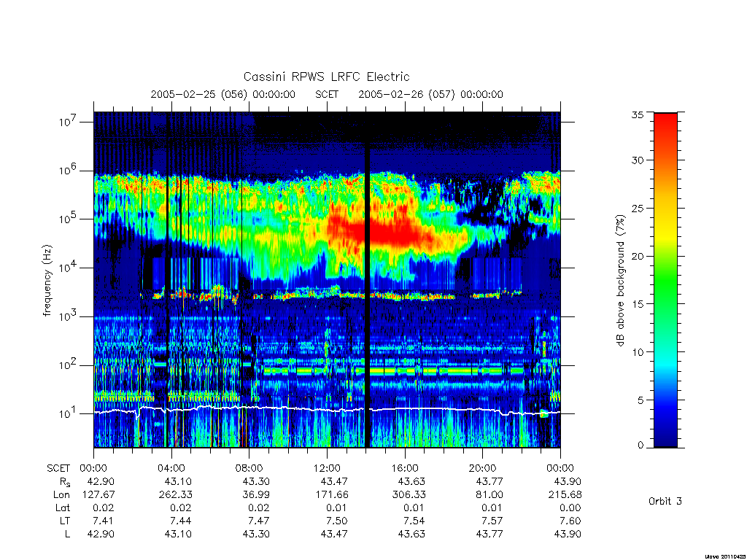
Task: Click the 00:00 label beside the SCET row label
Action: point(93,468)
